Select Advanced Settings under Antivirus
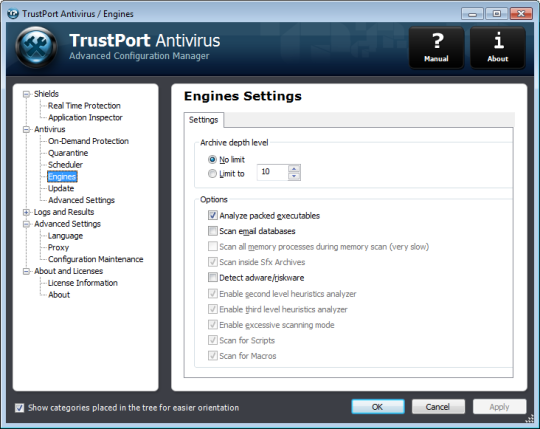The height and width of the screenshot is (429, 540). [81, 200]
